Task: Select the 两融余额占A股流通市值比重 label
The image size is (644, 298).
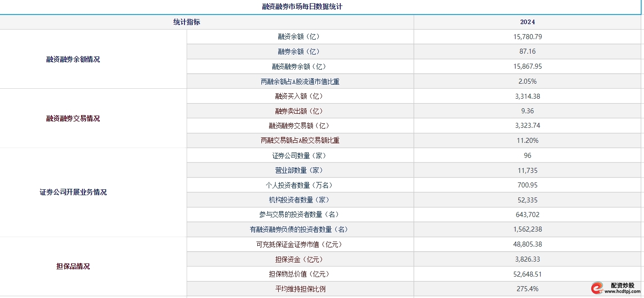Action: pyautogui.click(x=300, y=81)
